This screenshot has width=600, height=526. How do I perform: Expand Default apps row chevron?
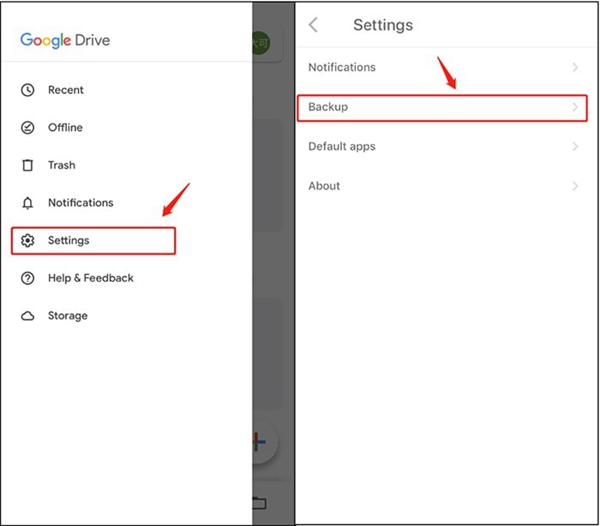575,147
